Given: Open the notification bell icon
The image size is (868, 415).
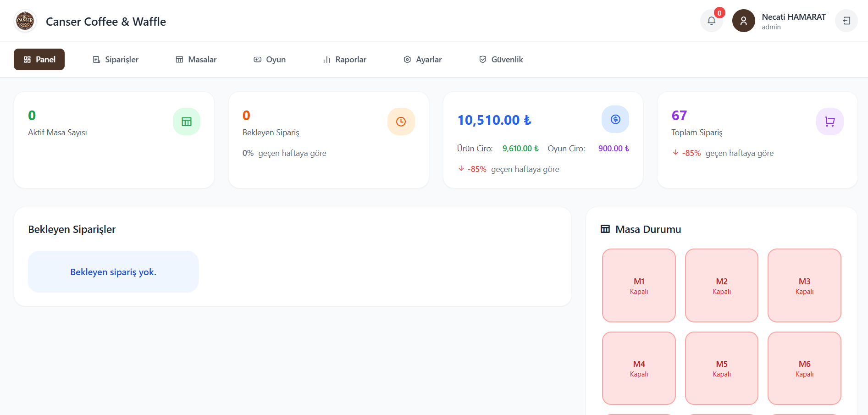Looking at the screenshot, I should 711,21.
